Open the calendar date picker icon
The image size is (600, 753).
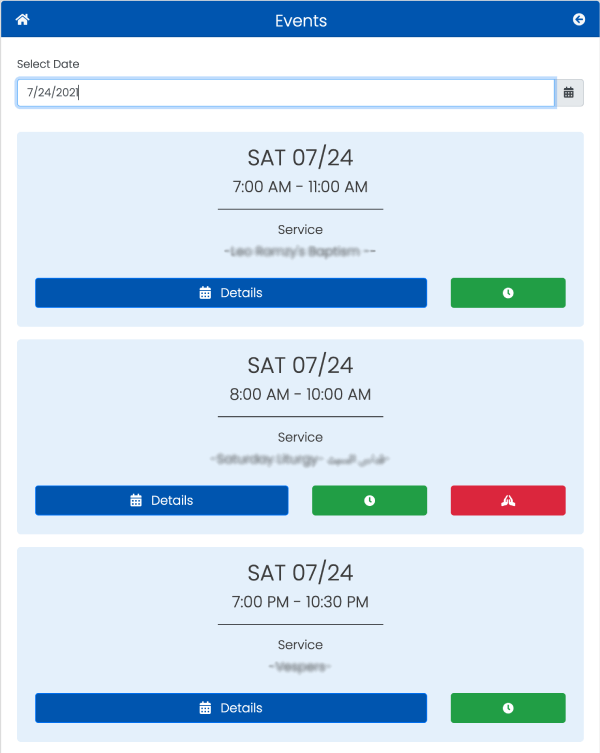(569, 93)
